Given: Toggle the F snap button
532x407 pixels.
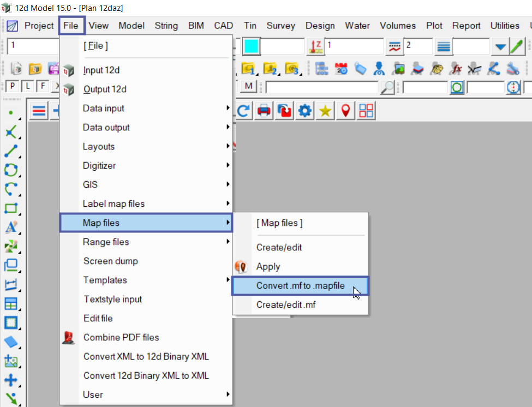Looking at the screenshot, I should point(43,86).
